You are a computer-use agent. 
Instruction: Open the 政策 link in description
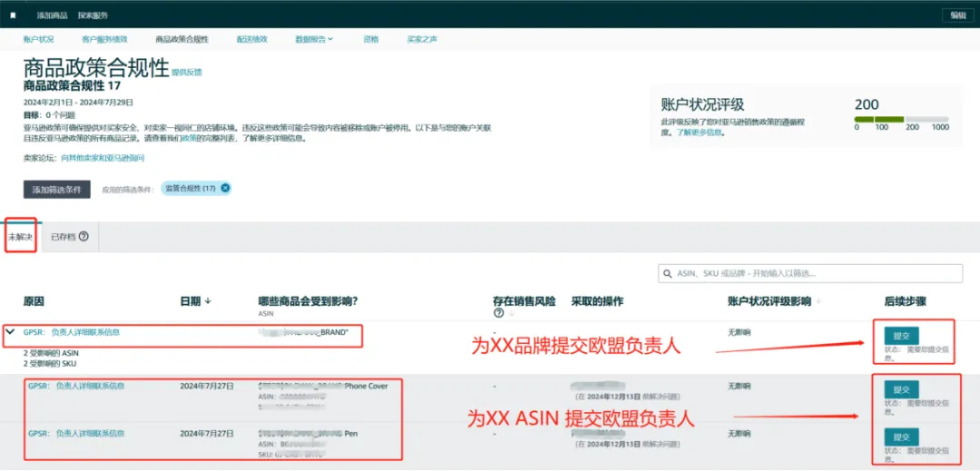189,139
